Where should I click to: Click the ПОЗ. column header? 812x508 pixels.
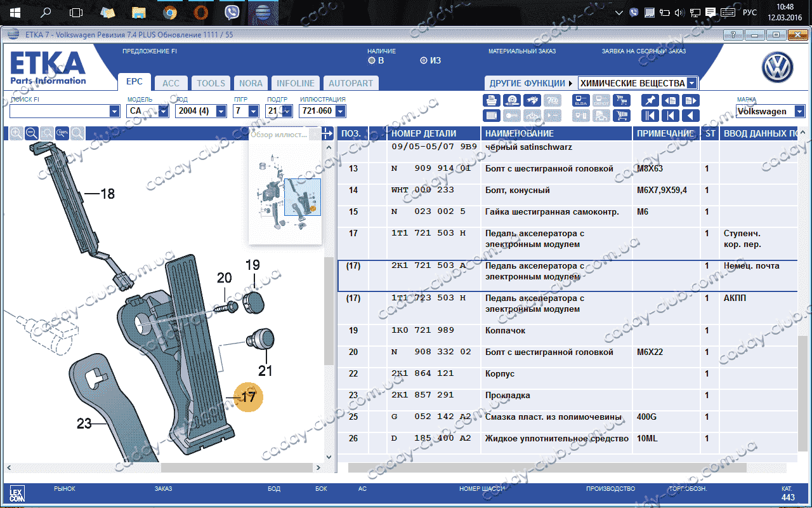coord(352,133)
